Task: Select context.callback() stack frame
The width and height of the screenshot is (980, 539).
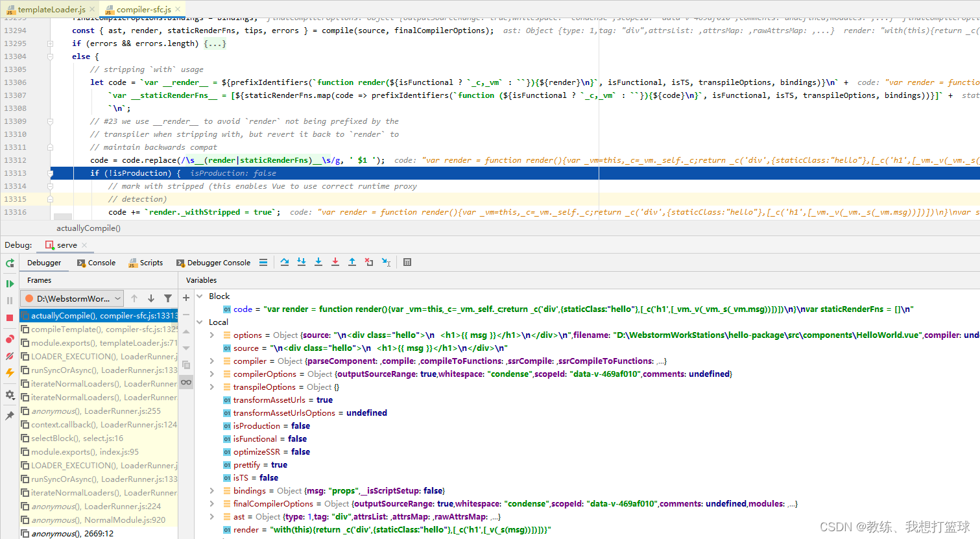Action: coord(99,425)
